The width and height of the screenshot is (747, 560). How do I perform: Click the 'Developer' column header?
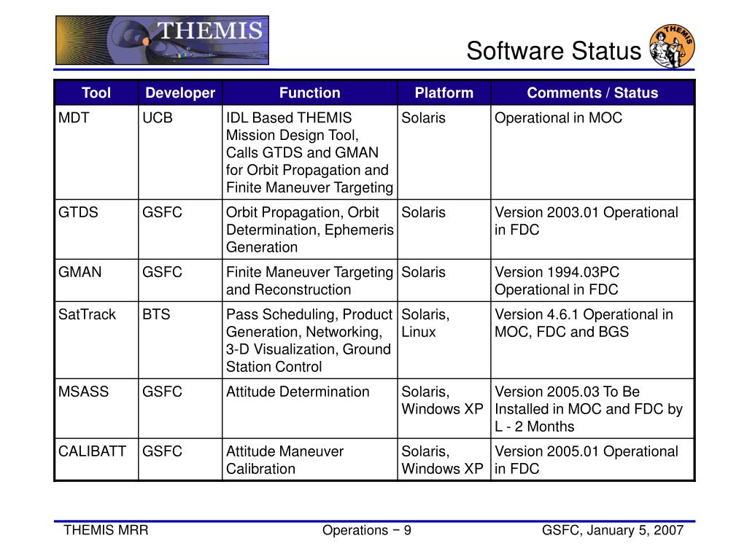180,93
